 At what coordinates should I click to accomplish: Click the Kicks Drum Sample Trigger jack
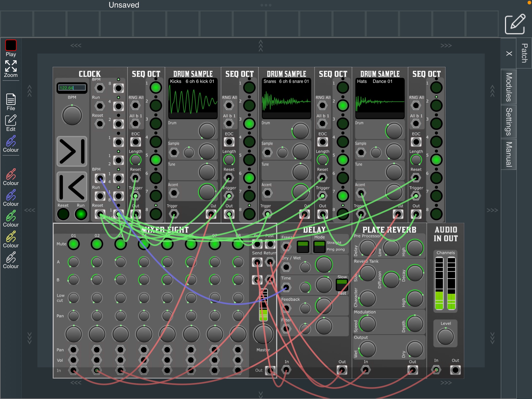click(174, 214)
